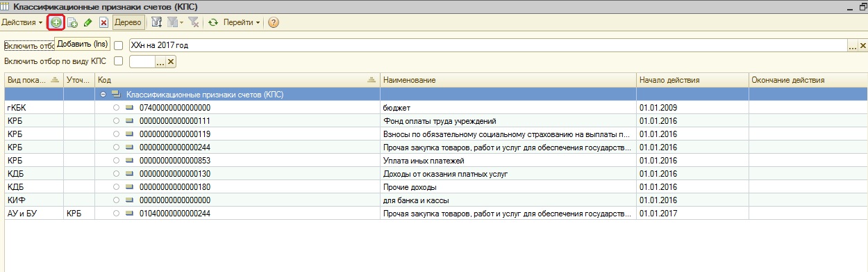Click the green refresh arrows icon
The height and width of the screenshot is (272, 868).
[213, 22]
